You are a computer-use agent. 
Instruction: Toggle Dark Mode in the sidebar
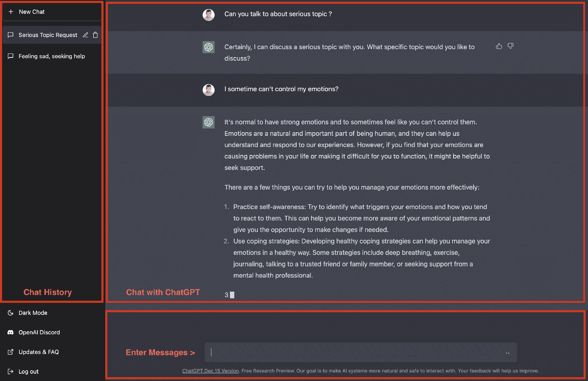coord(33,313)
